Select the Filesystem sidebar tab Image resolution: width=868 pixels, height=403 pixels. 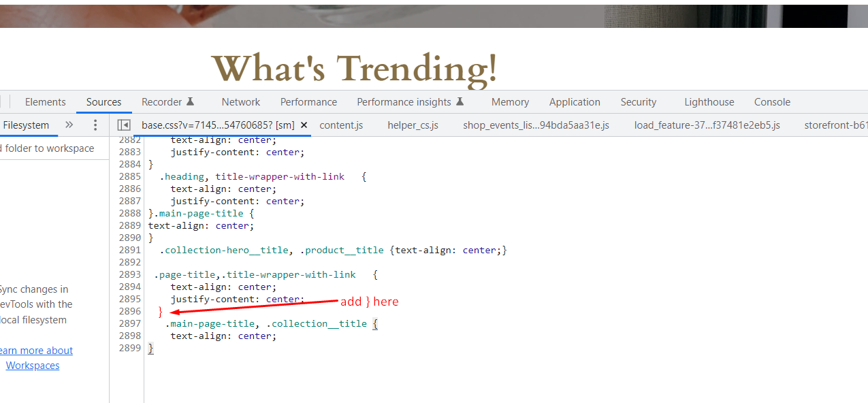pos(26,125)
